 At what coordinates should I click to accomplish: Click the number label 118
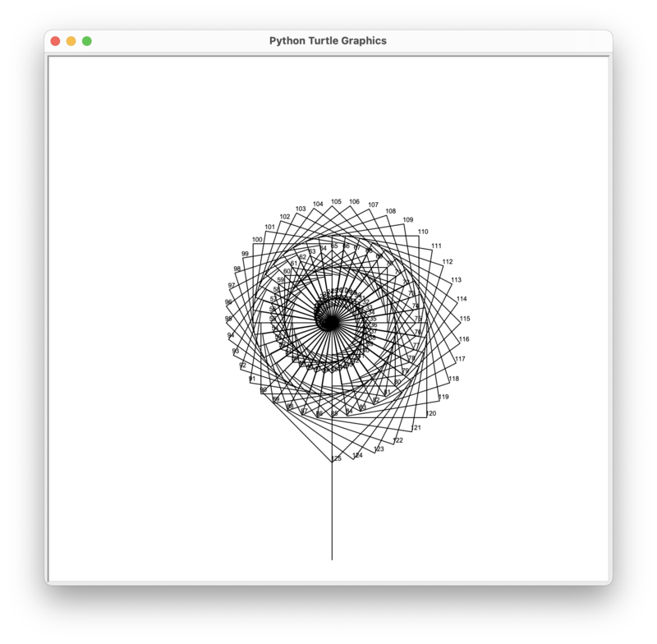454,379
